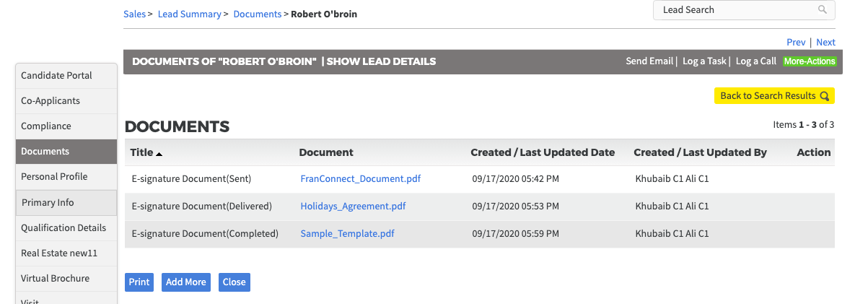Open the More-Actions dropdown
Image resolution: width=868 pixels, height=304 pixels.
tap(810, 61)
